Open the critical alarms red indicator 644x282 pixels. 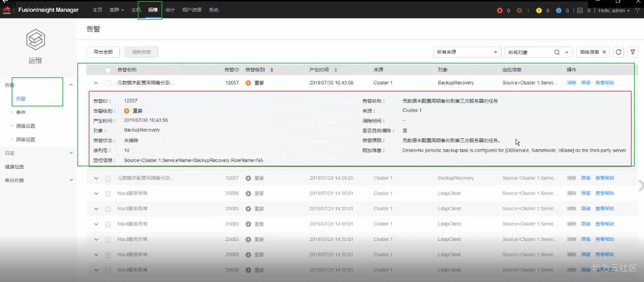[x=500, y=10]
